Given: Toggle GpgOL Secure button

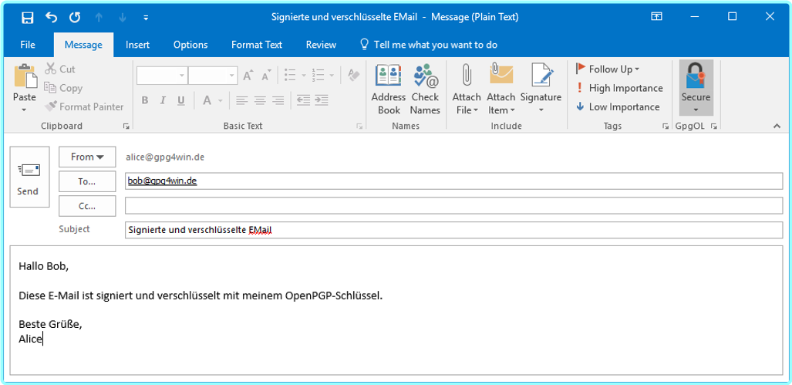Looking at the screenshot, I should (696, 81).
